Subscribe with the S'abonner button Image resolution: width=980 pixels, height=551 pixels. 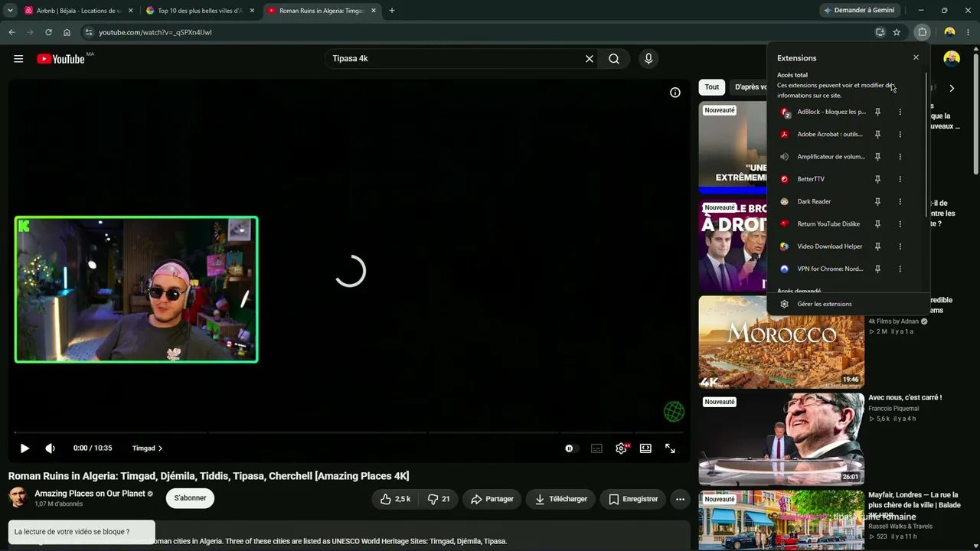pos(190,498)
